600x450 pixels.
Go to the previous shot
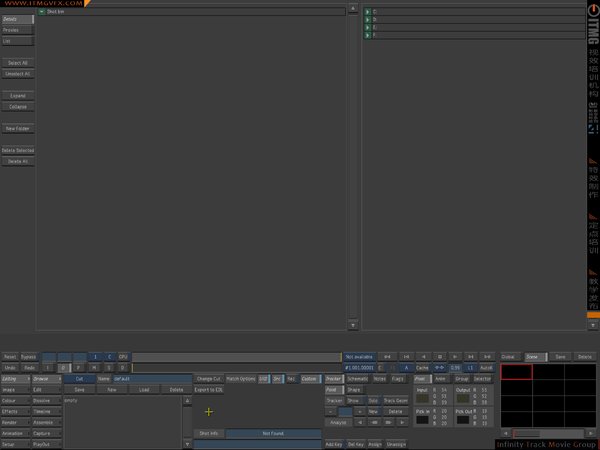(x=406, y=357)
